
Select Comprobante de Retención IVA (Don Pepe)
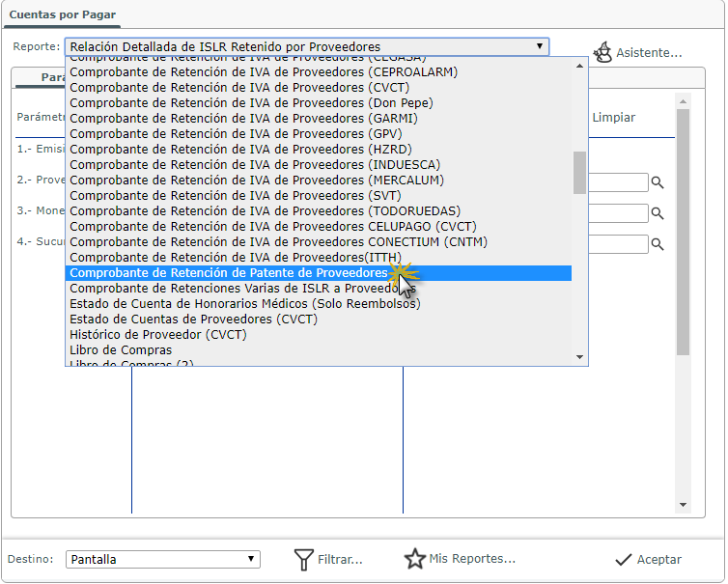pyautogui.click(x=319, y=103)
